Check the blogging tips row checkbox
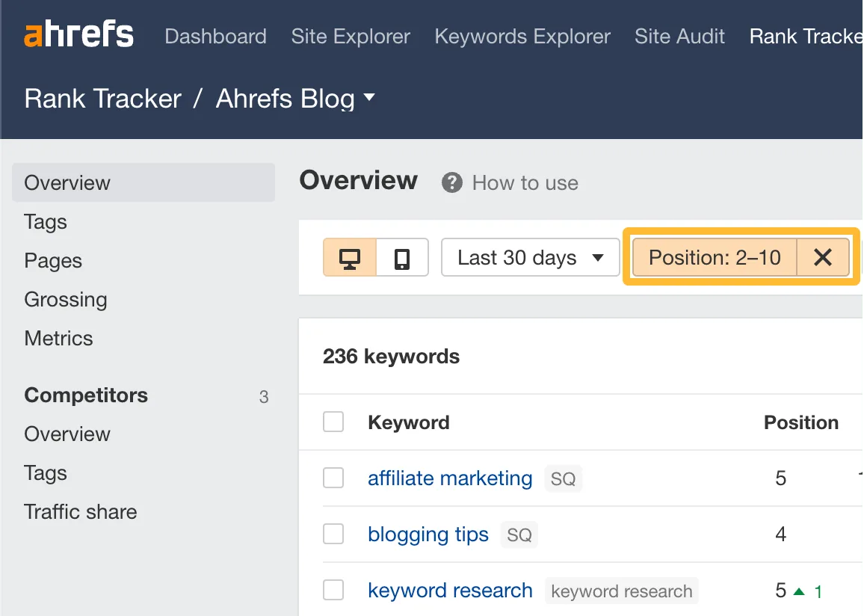Viewport: 867px width, 616px height. click(333, 535)
